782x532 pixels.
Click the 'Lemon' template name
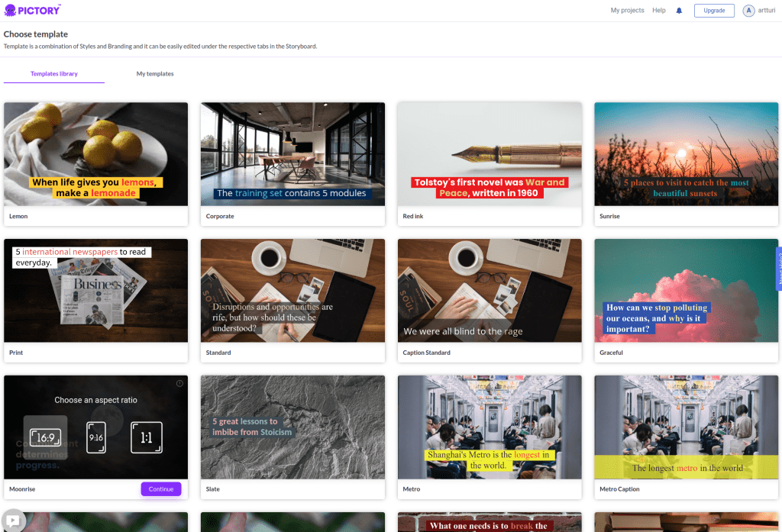18,217
